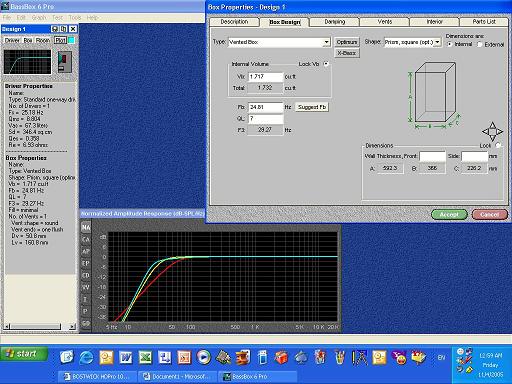Switch to the Description tab
512x384 pixels.
(234, 22)
